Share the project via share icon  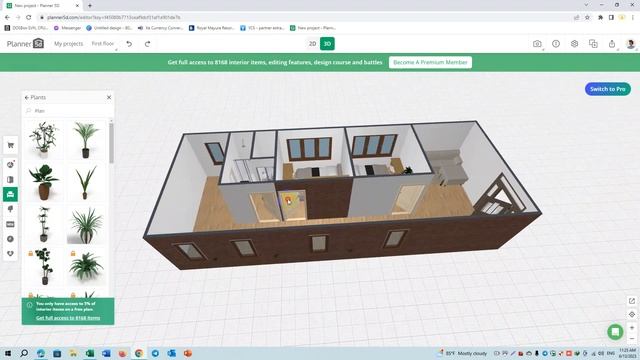[612, 44]
